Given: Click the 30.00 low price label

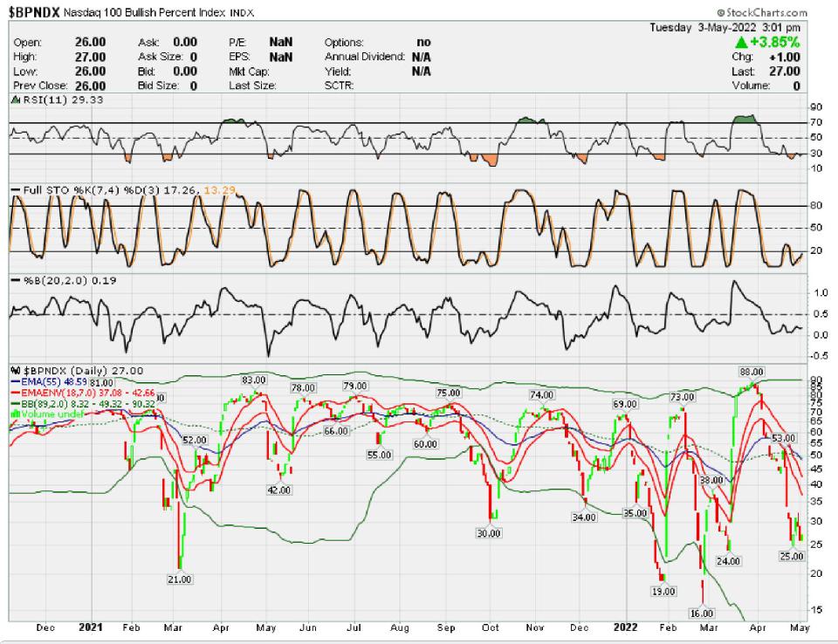Looking at the screenshot, I should coord(489,533).
